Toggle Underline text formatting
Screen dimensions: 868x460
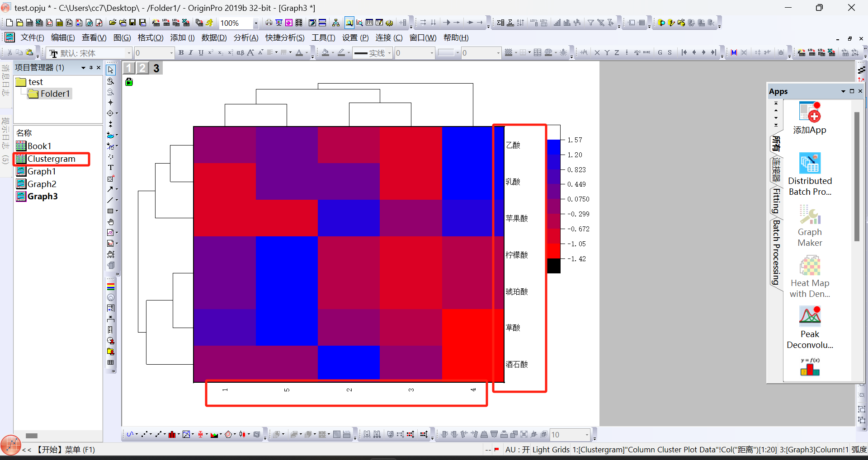(x=201, y=53)
